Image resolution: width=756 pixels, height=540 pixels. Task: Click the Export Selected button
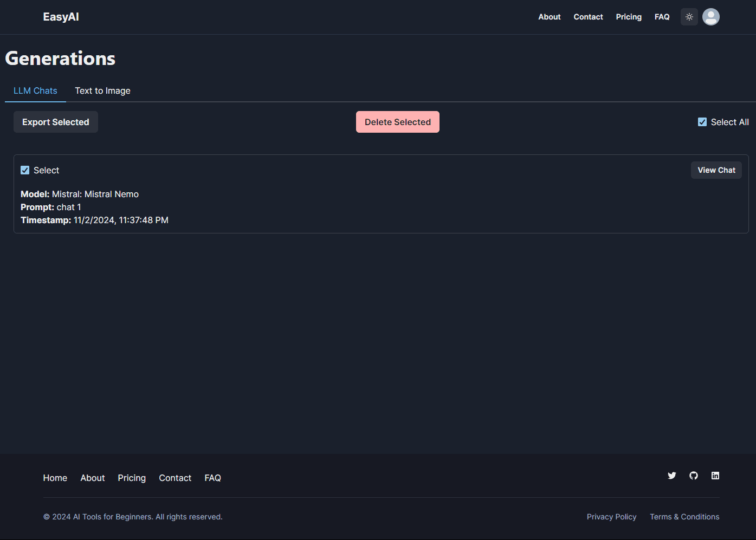point(55,122)
